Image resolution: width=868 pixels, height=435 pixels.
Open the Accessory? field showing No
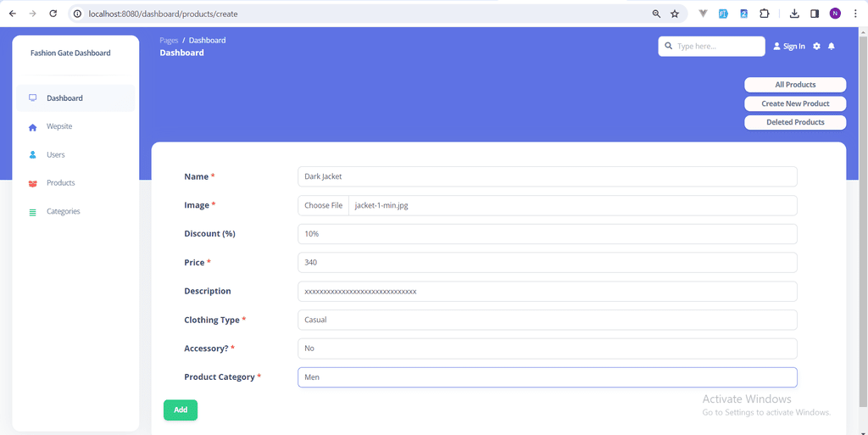coord(548,349)
